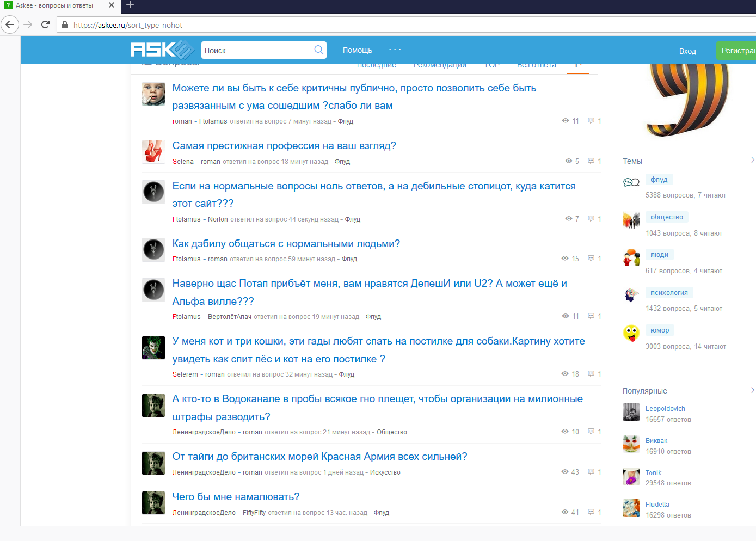Click the red shoes avatar of Selena

(x=153, y=152)
